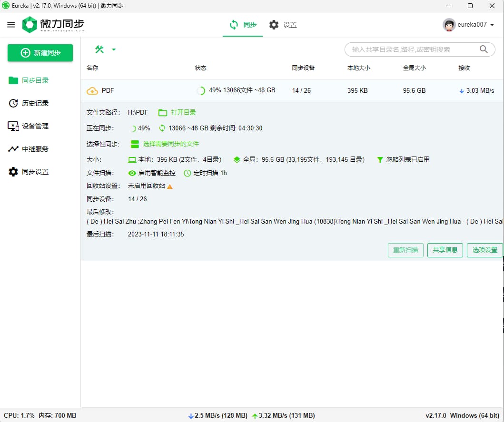
Task: Collapse the PDF sync row
Action: tap(292, 91)
